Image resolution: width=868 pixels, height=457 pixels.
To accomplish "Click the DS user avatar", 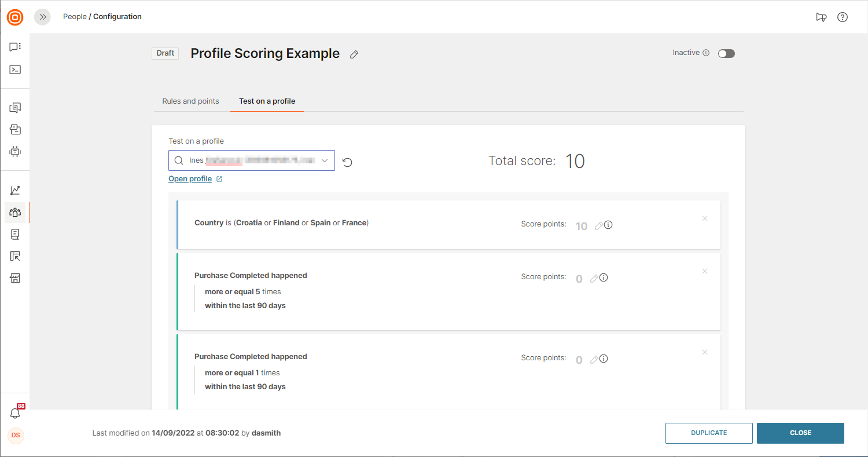I will pyautogui.click(x=16, y=435).
